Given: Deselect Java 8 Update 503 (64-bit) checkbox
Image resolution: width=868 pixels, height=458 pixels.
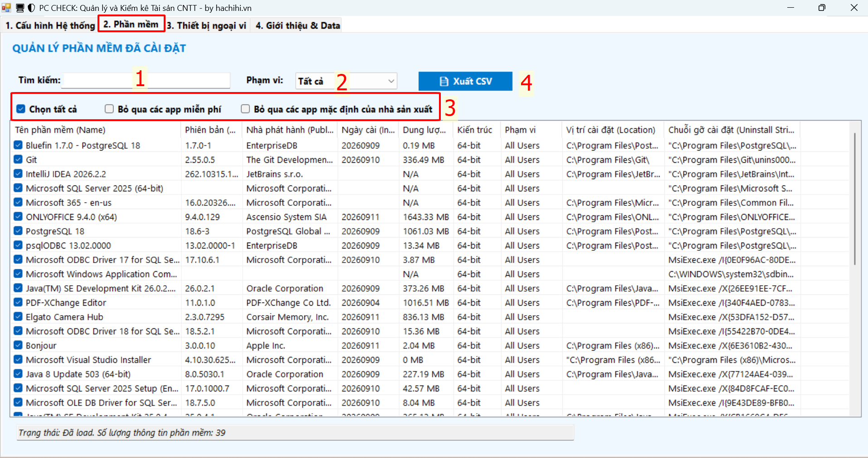Looking at the screenshot, I should [18, 374].
